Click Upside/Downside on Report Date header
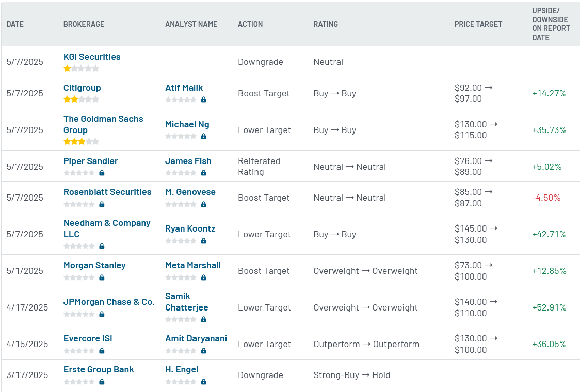This screenshot has width=580, height=392. (551, 24)
